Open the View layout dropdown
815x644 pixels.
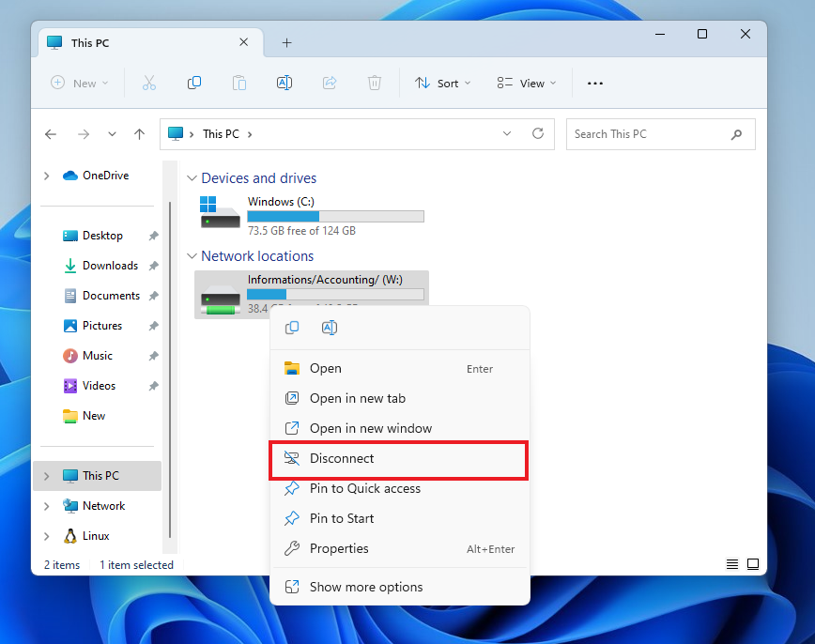(x=526, y=83)
